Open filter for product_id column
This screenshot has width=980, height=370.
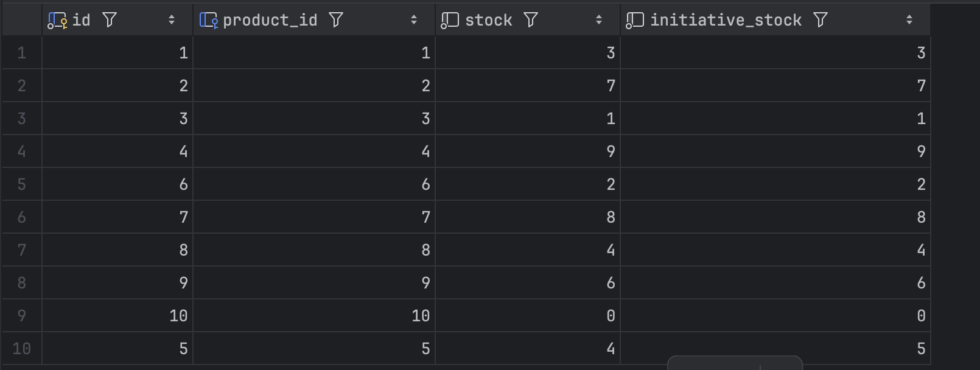pyautogui.click(x=336, y=20)
